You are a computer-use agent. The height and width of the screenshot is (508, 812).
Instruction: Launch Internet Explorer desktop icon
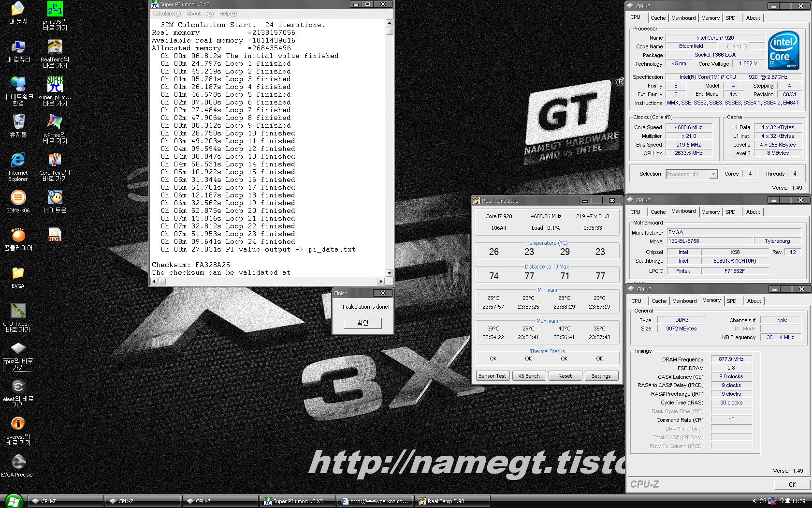(x=18, y=167)
